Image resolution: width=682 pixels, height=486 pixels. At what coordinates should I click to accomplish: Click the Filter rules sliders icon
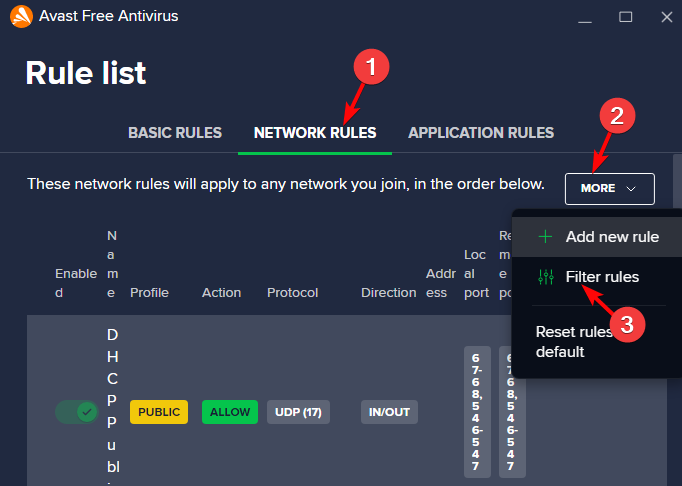(x=545, y=277)
